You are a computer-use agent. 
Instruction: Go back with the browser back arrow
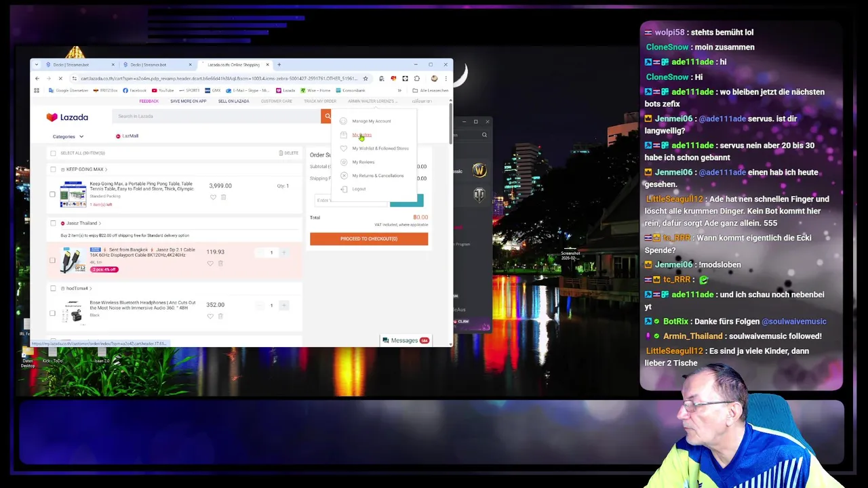[x=37, y=78]
